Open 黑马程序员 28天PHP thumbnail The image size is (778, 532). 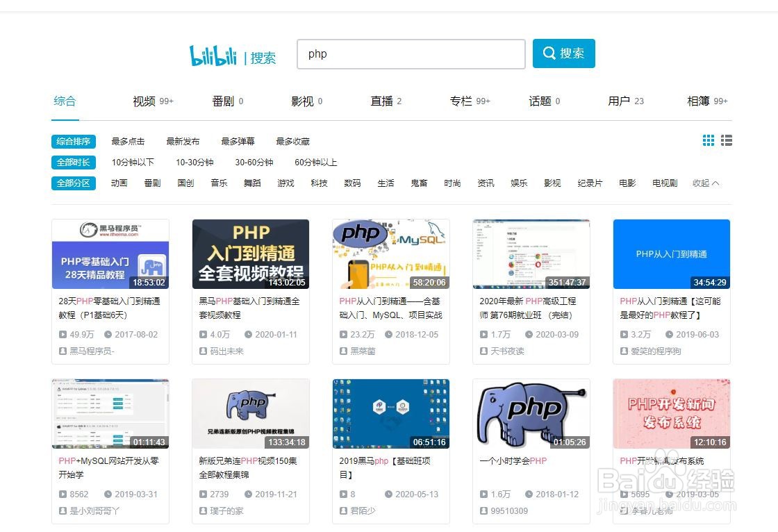(110, 254)
